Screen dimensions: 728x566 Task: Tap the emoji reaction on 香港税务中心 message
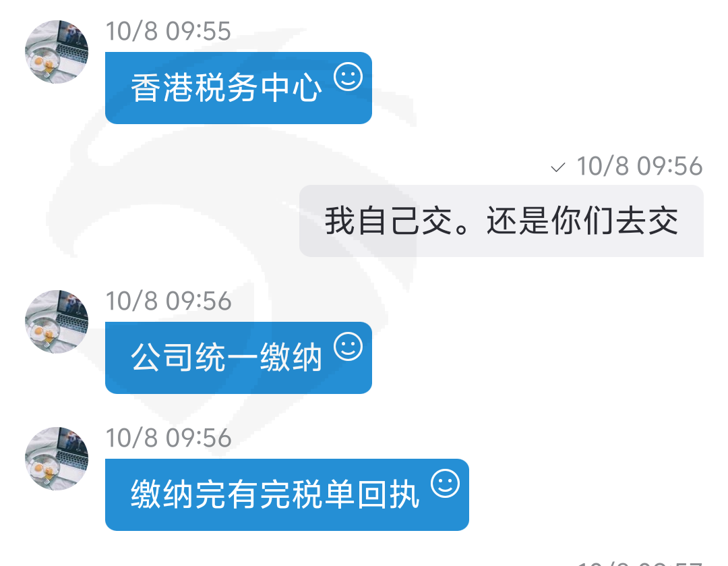[348, 77]
